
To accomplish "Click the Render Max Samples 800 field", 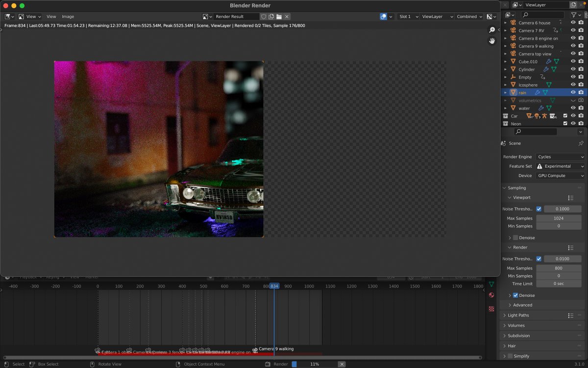I will (x=559, y=268).
